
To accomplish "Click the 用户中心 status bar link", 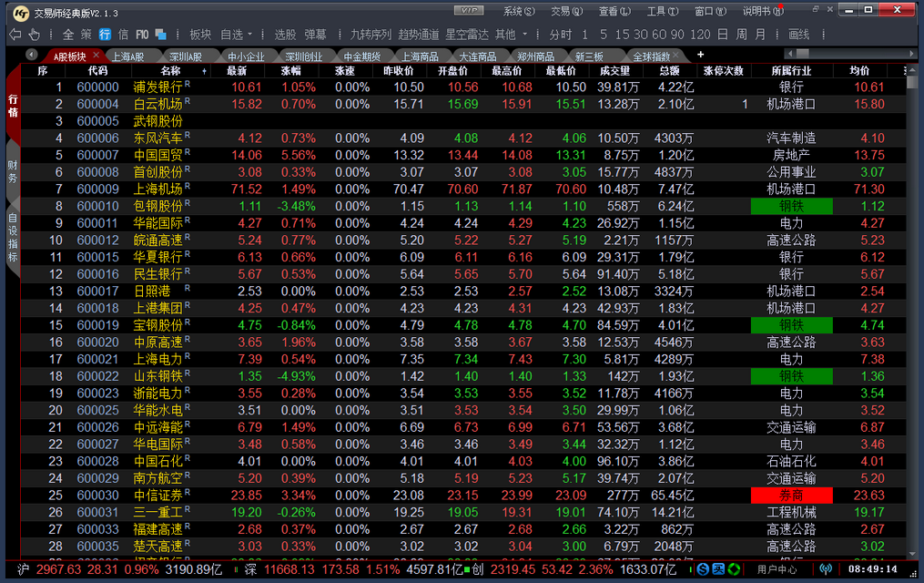I will (x=777, y=569).
